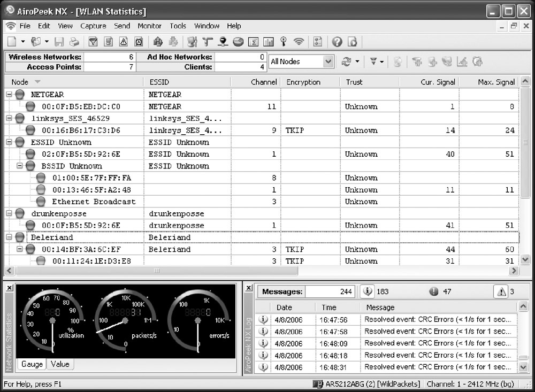Click the Name Table toolbar icon
Screen dimensions: 535x392
[x=108, y=42]
